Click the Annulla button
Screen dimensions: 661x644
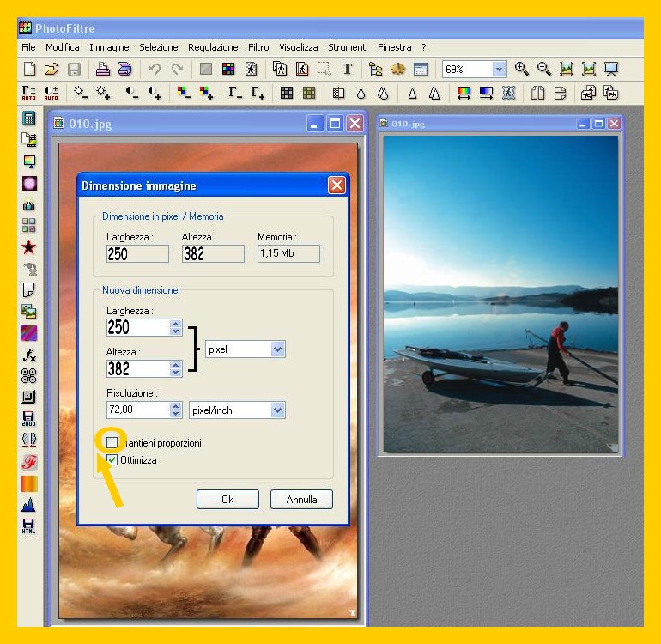301,499
